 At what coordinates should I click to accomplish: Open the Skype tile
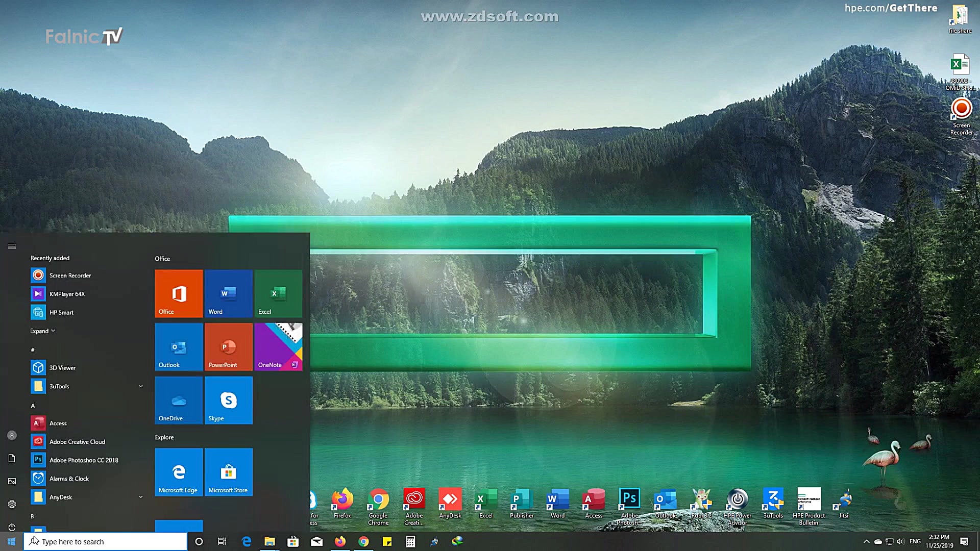coord(228,400)
